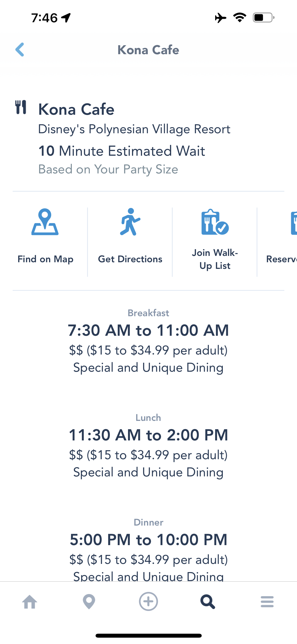Tap the plus add button
This screenshot has height=644, width=297.
148,601
